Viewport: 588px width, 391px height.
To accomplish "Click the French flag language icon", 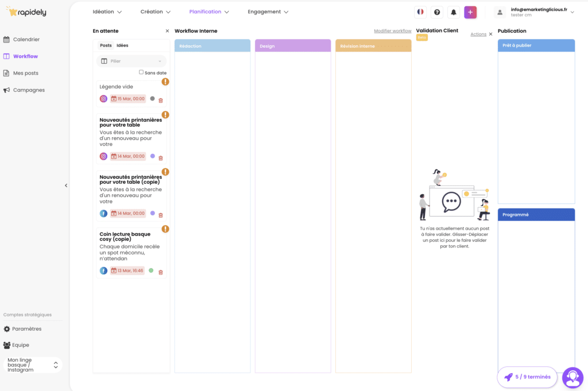I will point(420,12).
